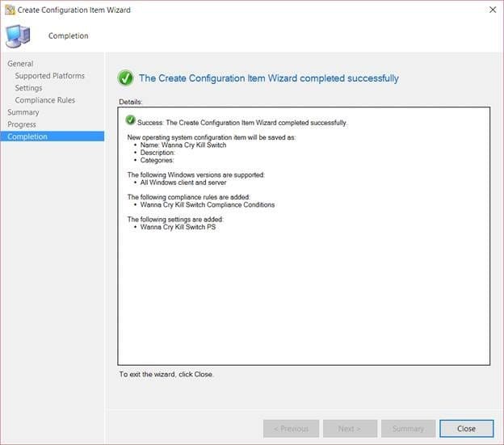This screenshot has width=504, height=445.
Task: Click the large green success checkmark
Action: click(x=125, y=78)
